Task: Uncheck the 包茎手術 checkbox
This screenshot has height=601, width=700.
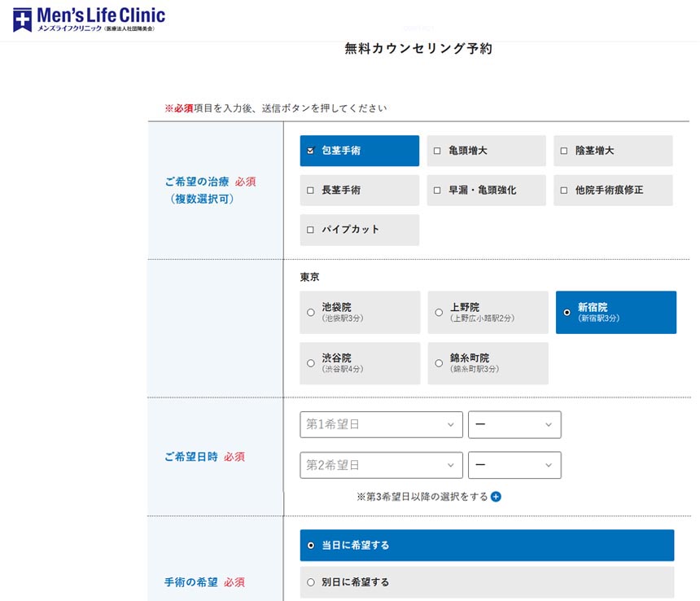Action: [311, 151]
